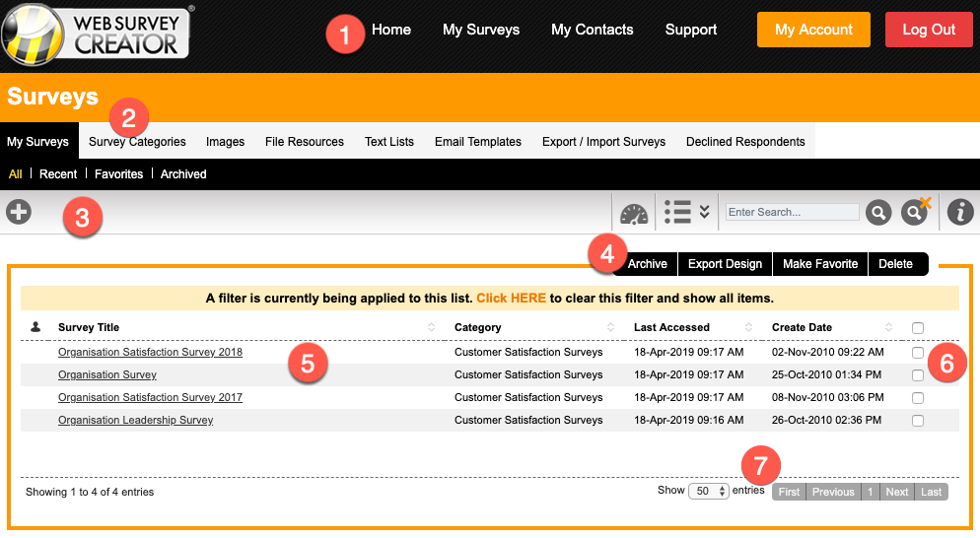Switch to the Survey Categories tab
Screen dimensions: 980x538
click(x=137, y=142)
